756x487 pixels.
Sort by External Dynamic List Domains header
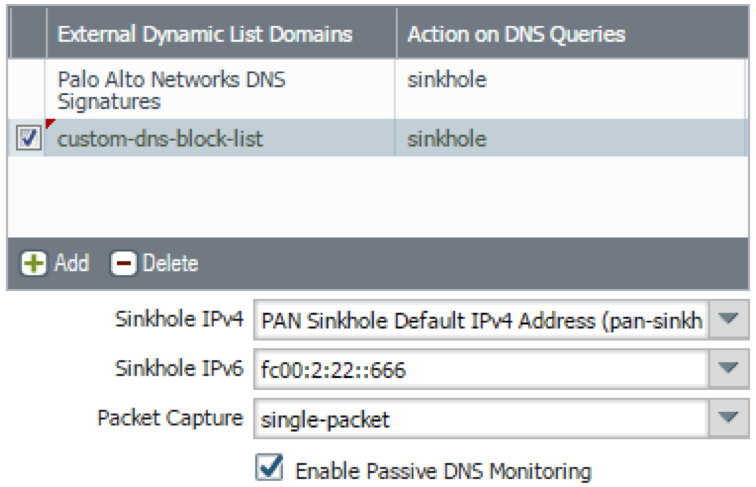point(205,34)
